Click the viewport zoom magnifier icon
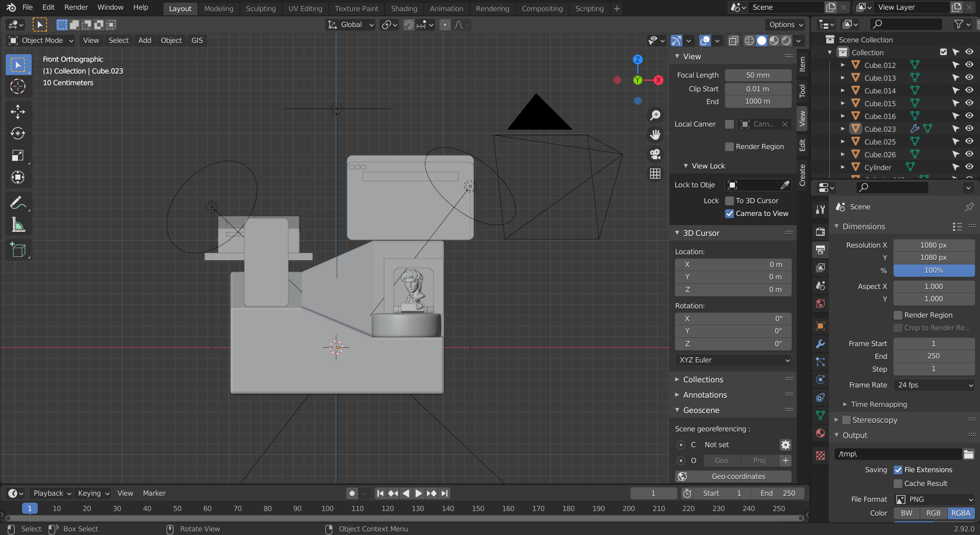Viewport: 980px width, 535px height. pyautogui.click(x=655, y=115)
